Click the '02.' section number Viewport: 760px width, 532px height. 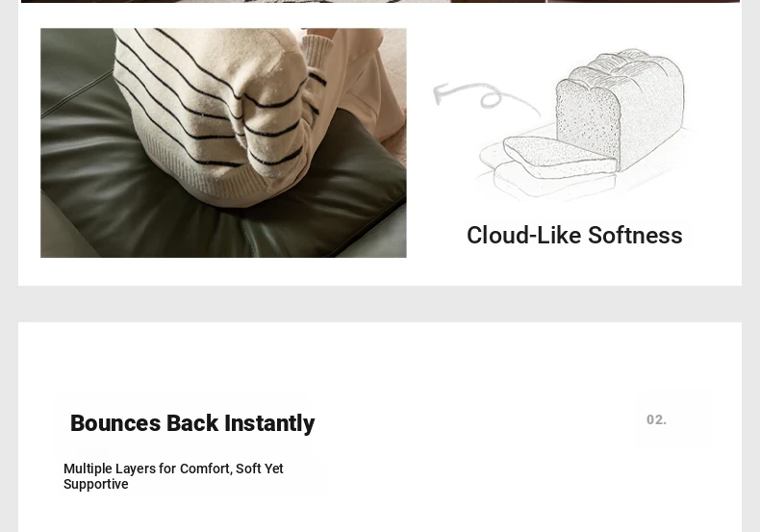pyautogui.click(x=656, y=419)
